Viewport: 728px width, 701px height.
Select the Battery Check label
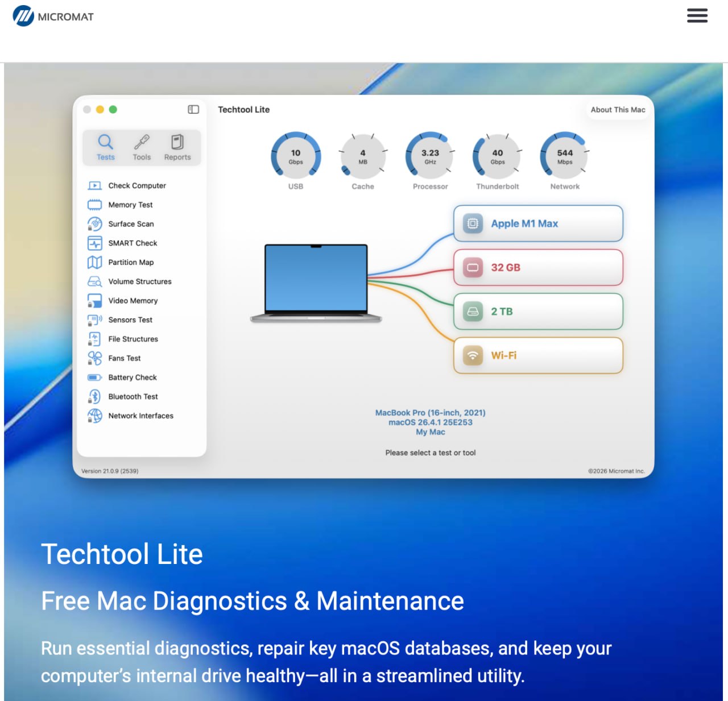pos(133,378)
